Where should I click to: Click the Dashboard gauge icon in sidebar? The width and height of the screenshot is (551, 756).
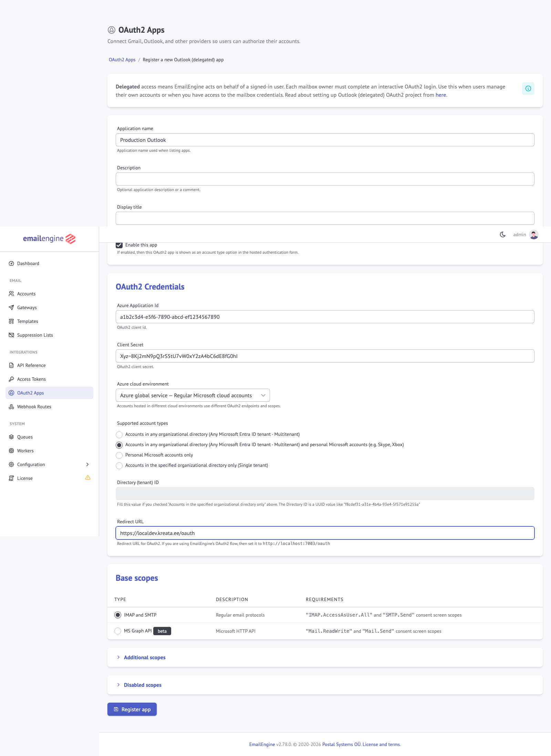tap(11, 263)
